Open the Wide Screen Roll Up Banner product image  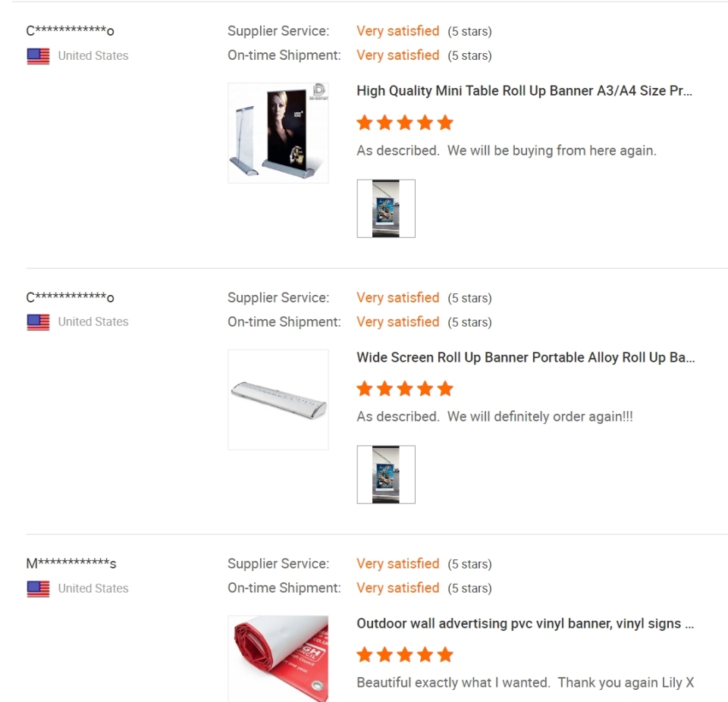(278, 400)
